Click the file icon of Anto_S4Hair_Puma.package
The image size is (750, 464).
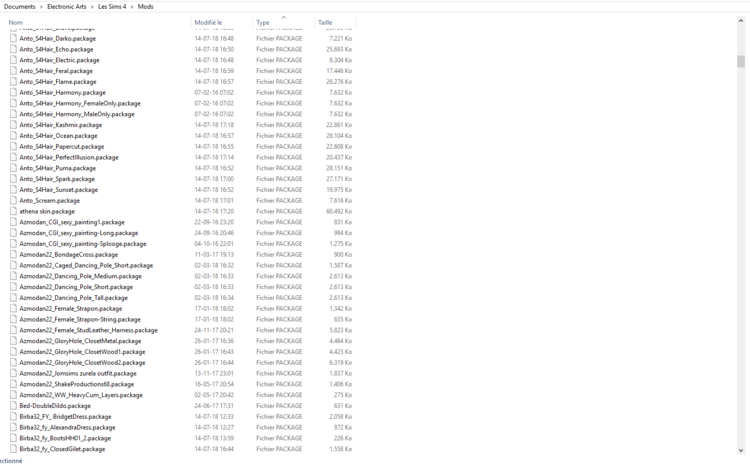pyautogui.click(x=13, y=168)
